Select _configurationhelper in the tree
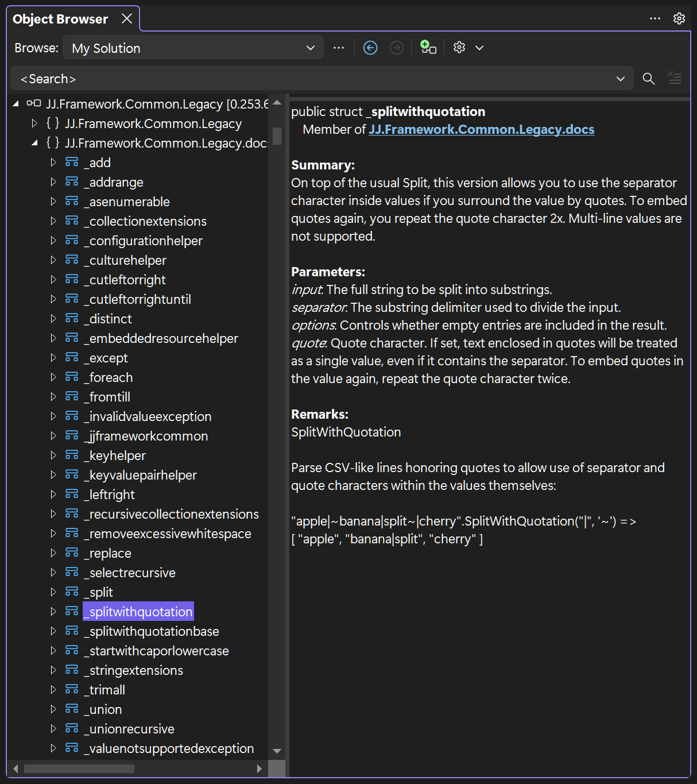This screenshot has width=697, height=784. [x=143, y=241]
